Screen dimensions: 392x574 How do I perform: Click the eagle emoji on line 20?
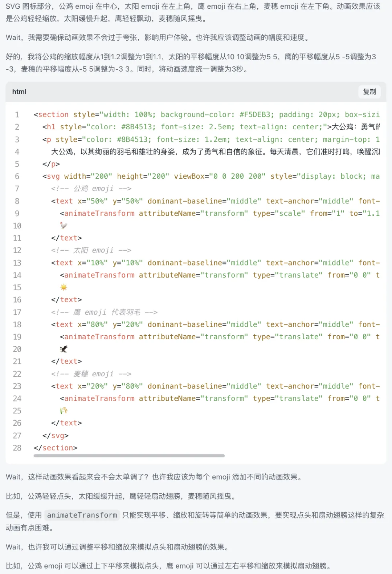[64, 349]
